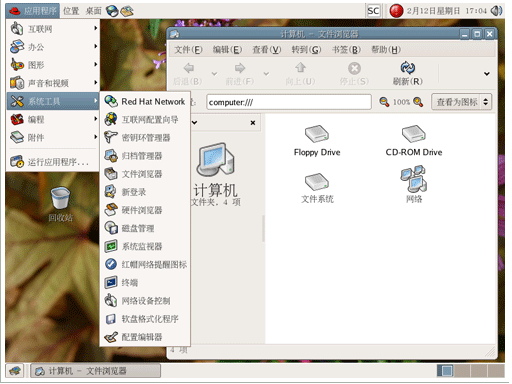Zoom in with the plus magnifier

pos(418,102)
